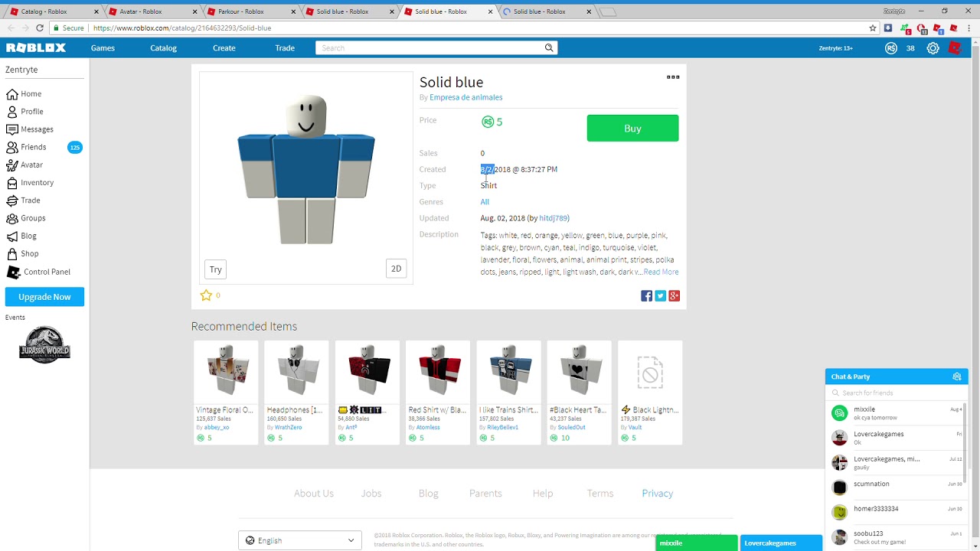Share item on Facebook
Viewport: 980px width, 551px height.
click(646, 296)
